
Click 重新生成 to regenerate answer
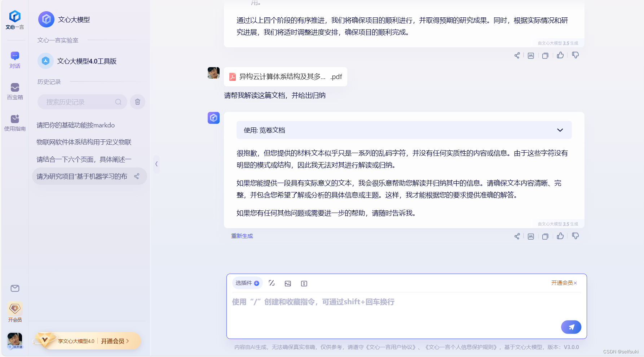click(242, 236)
